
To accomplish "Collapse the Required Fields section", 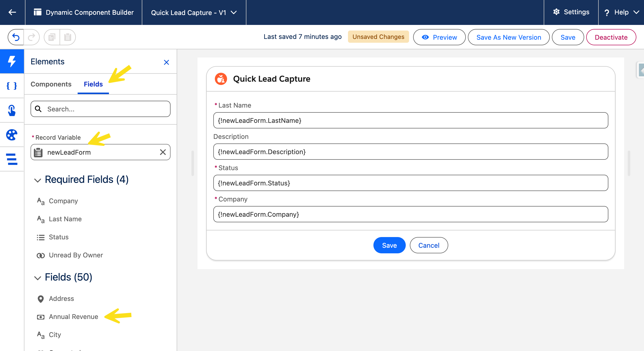I will pyautogui.click(x=38, y=180).
